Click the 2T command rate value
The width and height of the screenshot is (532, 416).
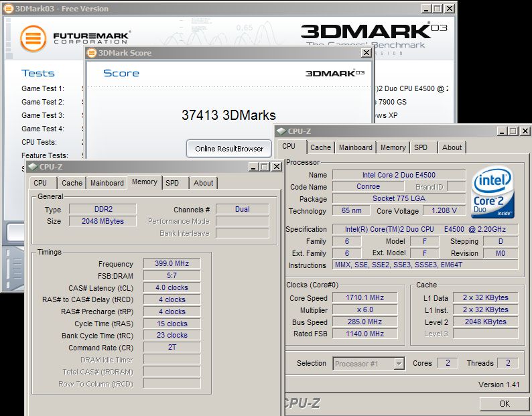(x=172, y=347)
